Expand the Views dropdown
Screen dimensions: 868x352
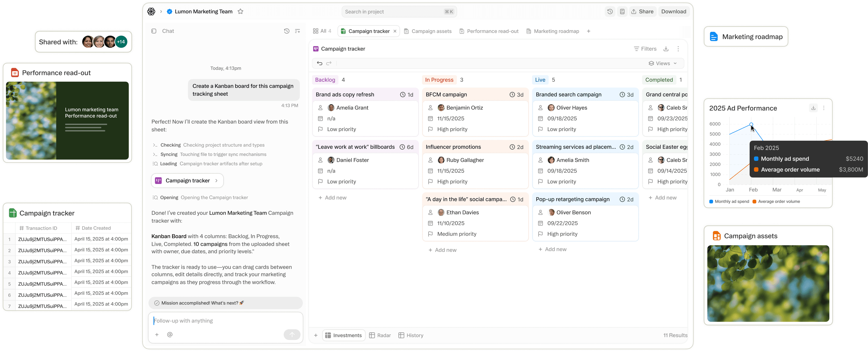(x=663, y=63)
